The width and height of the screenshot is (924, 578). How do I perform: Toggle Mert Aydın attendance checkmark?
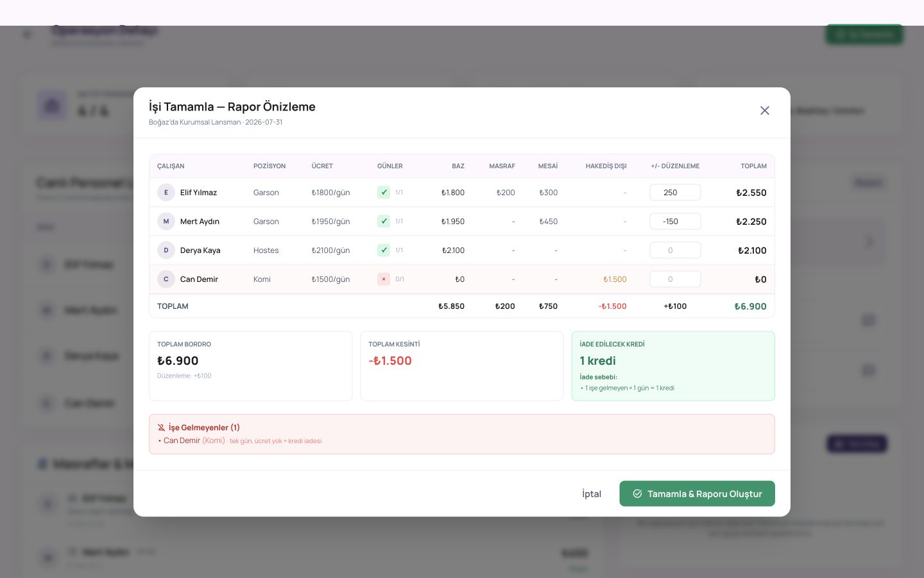pyautogui.click(x=384, y=222)
